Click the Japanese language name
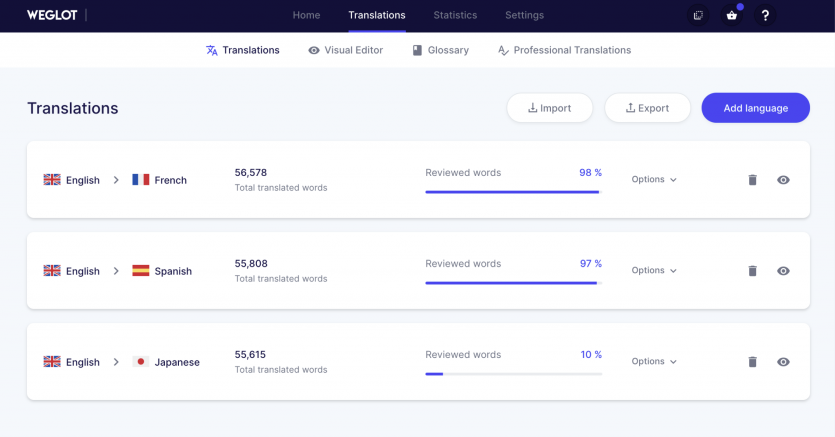Screen dimensions: 835x437 coord(177,362)
